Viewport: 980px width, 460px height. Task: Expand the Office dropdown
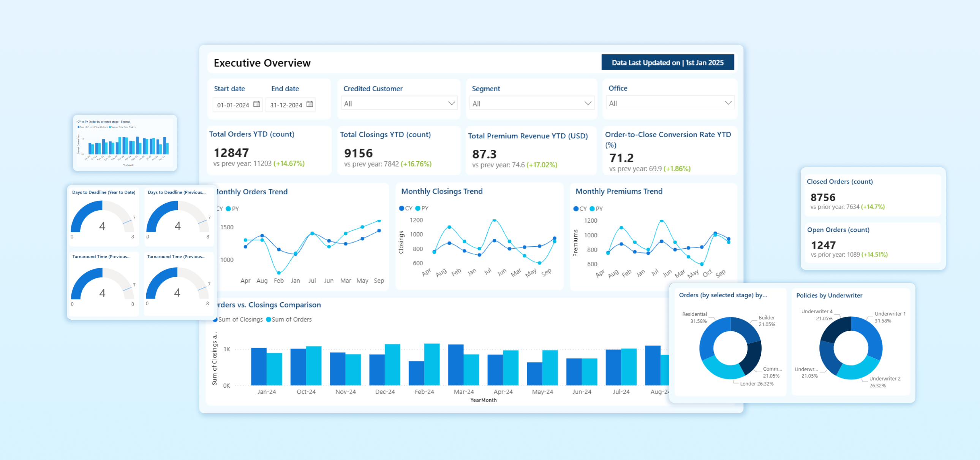click(728, 103)
